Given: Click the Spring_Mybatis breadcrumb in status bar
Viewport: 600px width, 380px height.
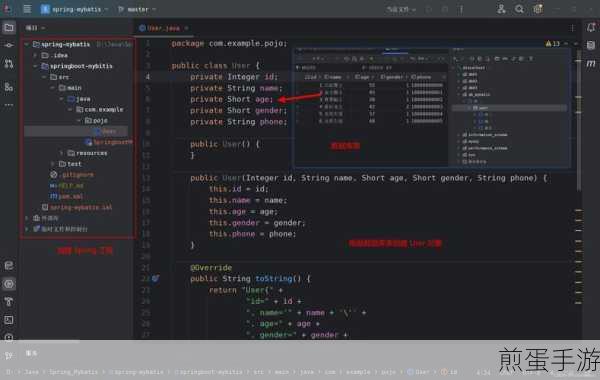Looking at the screenshot, I should (x=73, y=372).
